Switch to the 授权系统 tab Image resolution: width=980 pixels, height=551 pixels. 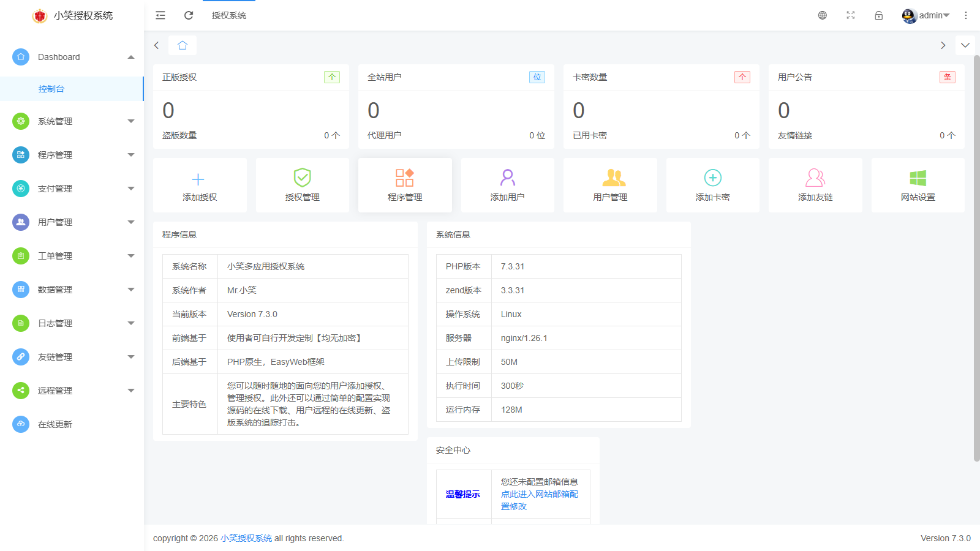[x=229, y=15]
